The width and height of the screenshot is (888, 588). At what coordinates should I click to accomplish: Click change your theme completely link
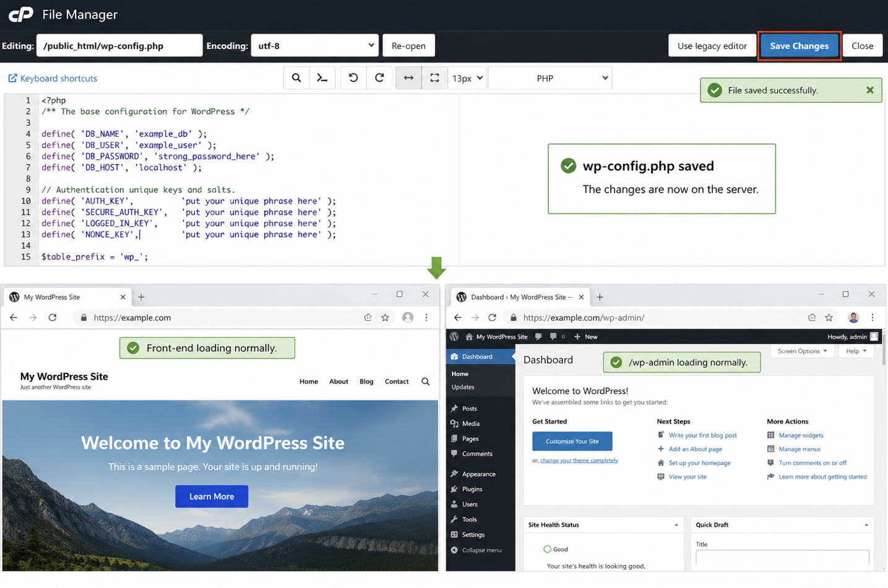(x=579, y=461)
